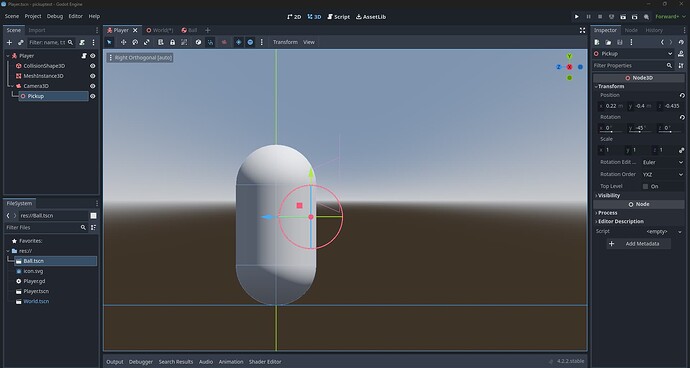Open the list selectable nodes tool
This screenshot has height=368, width=690.
coord(161,42)
